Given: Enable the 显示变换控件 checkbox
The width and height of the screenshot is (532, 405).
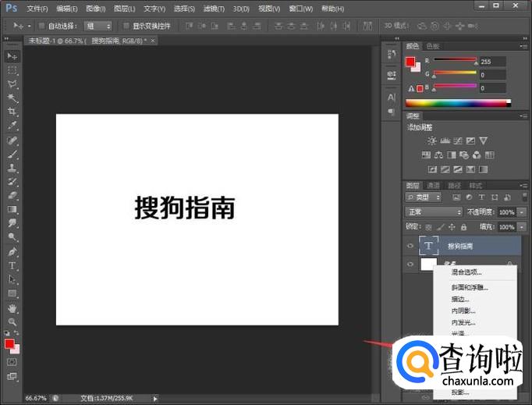Looking at the screenshot, I should [x=126, y=26].
